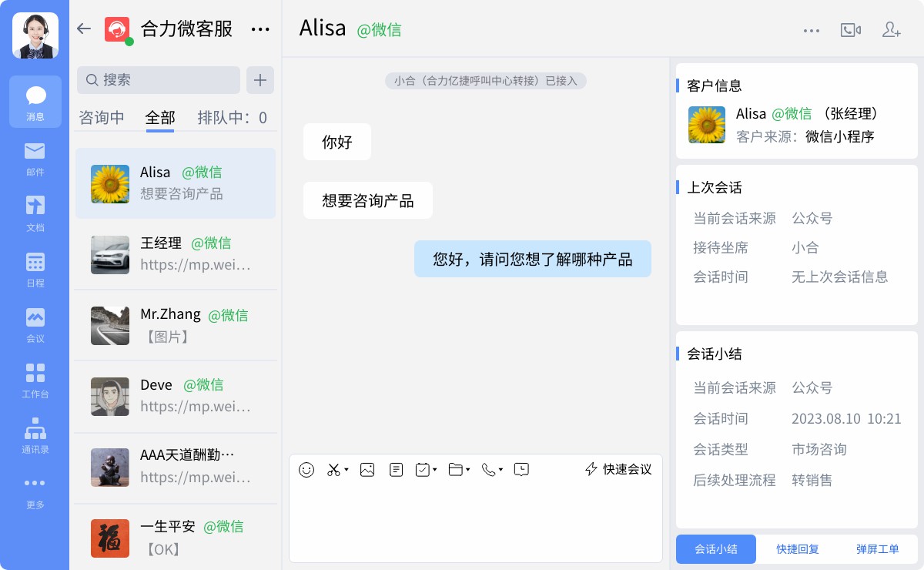Expand the phone call options dropdown
Viewport: 924px width, 570px height.
click(x=499, y=471)
